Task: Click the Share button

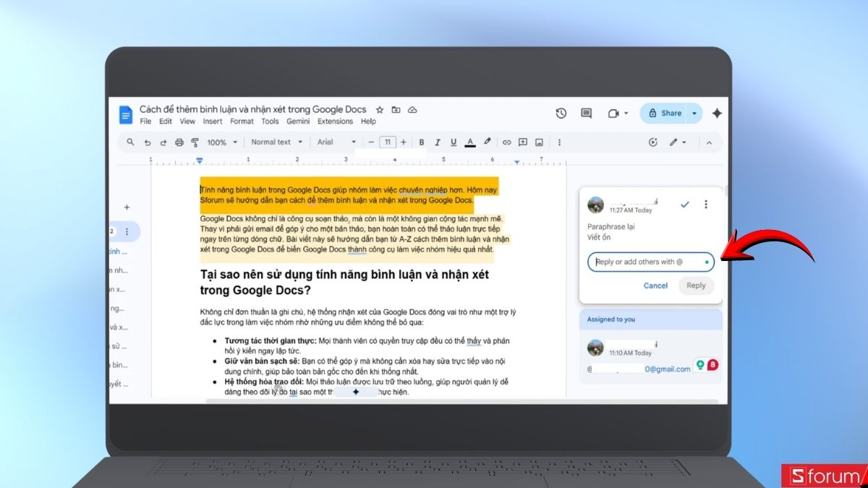Action: coord(664,114)
